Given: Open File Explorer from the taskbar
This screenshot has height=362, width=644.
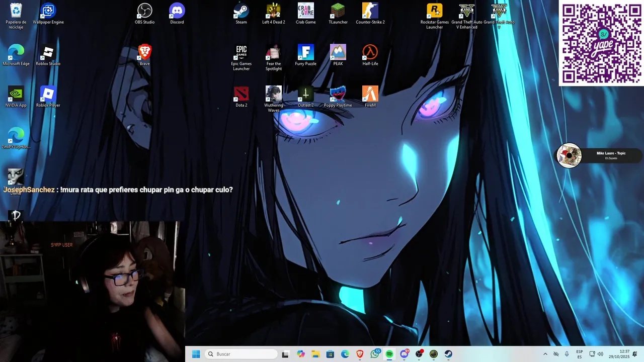Looking at the screenshot, I should click(x=315, y=354).
